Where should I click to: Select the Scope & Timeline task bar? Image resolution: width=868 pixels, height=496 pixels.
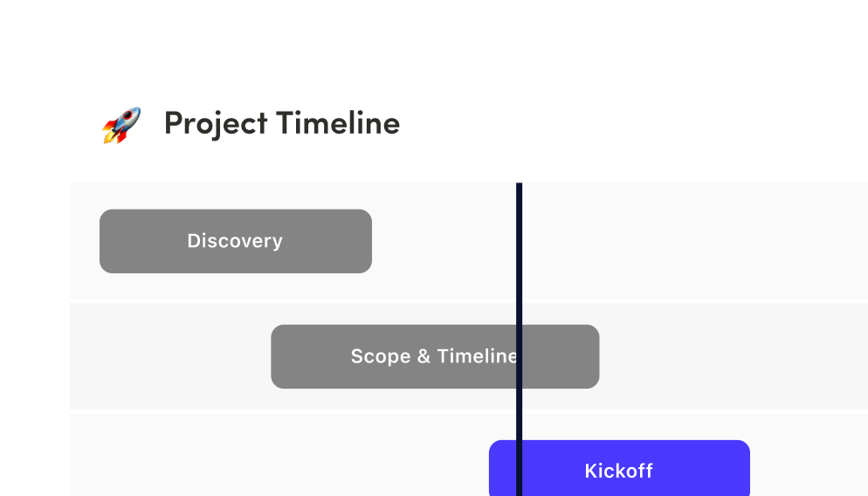[x=435, y=356]
